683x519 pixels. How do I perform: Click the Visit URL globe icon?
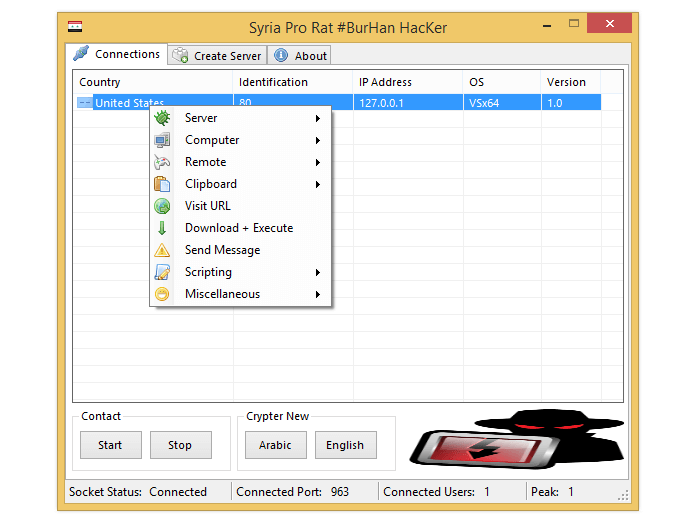tap(162, 206)
